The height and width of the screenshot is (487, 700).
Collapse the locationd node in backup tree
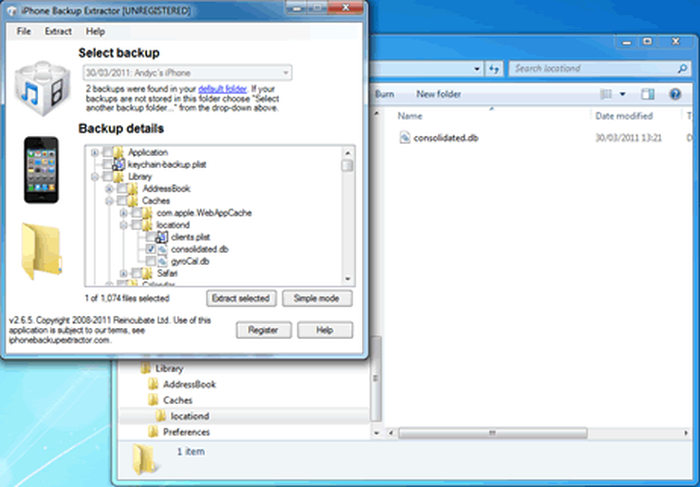pyautogui.click(x=124, y=225)
